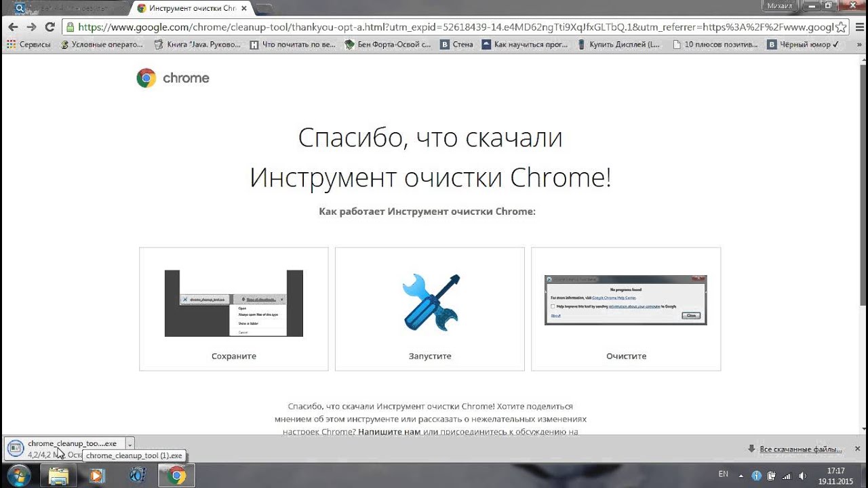Open the Что почитать по ве... bookmark
Viewport: 868px width, 488px height.
tap(293, 45)
